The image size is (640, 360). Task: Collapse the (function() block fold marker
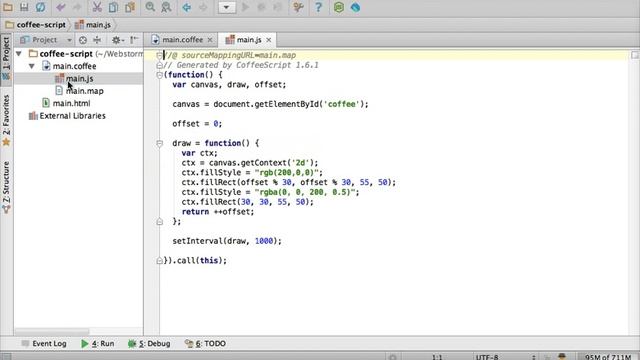tap(160, 75)
